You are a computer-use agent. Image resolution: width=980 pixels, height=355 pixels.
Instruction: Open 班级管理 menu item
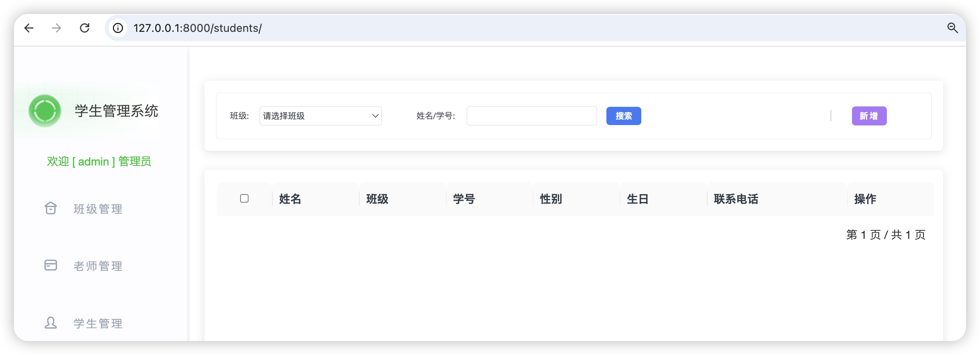[98, 209]
